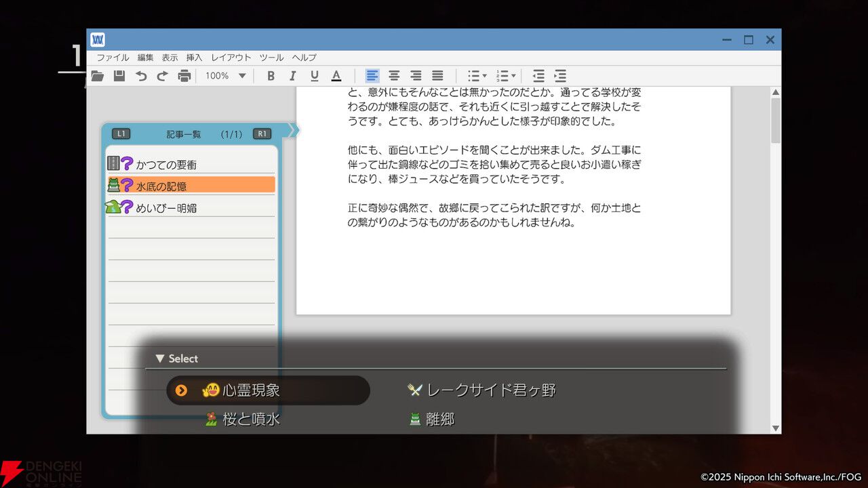Toggle bold formatting
Screen dimensions: 868x488
[271, 76]
